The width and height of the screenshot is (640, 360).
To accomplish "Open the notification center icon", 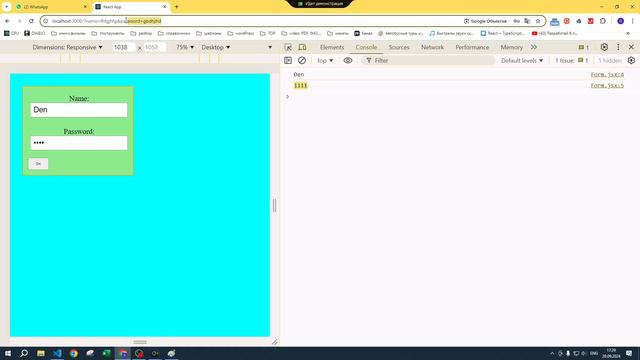I will [x=629, y=353].
